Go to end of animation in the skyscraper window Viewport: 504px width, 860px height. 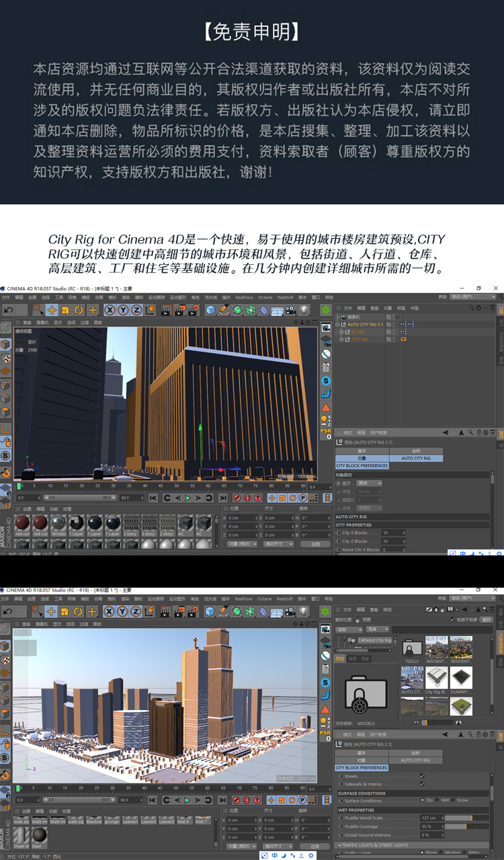point(222,498)
